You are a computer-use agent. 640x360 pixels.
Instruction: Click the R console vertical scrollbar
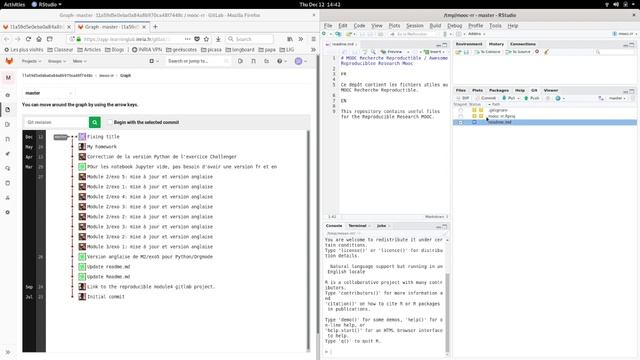pos(447,312)
